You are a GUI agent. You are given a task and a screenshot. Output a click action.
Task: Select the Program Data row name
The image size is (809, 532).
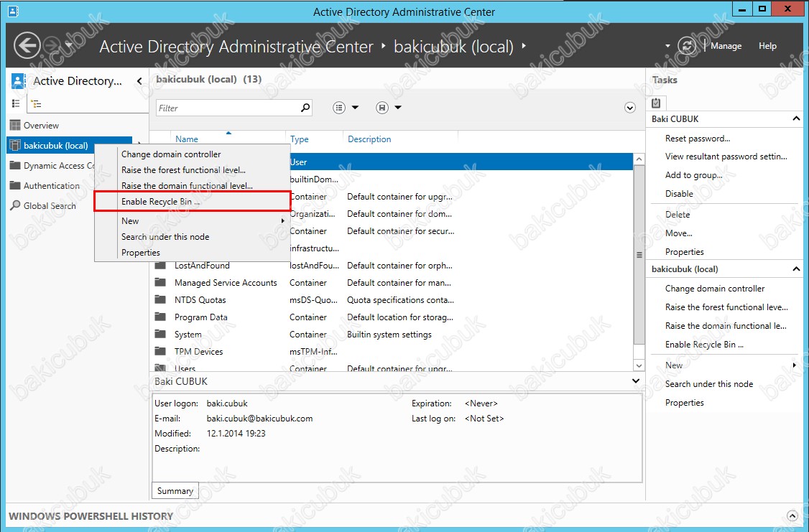200,317
